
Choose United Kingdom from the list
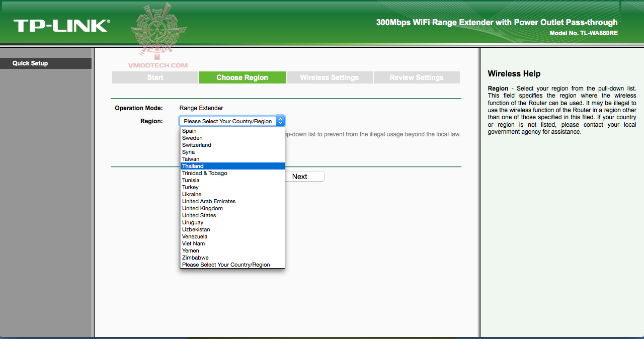point(232,208)
